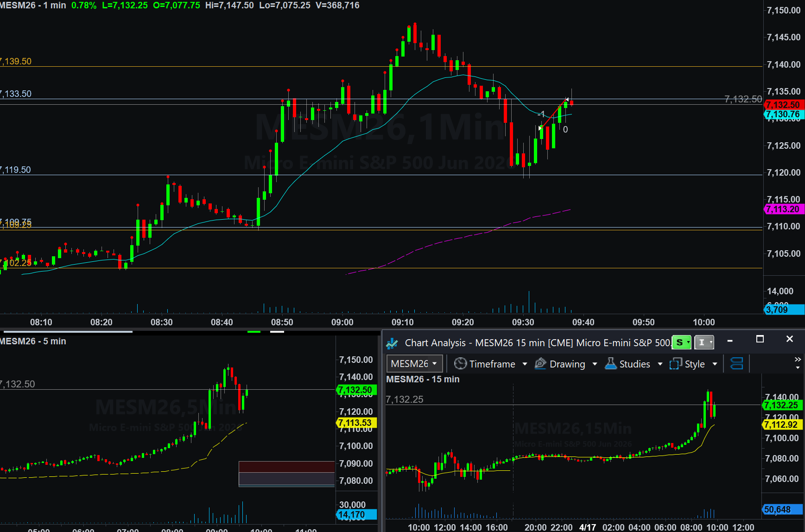Viewport: 805px width, 532px height.
Task: Click the Studies flask icon
Action: [610, 364]
